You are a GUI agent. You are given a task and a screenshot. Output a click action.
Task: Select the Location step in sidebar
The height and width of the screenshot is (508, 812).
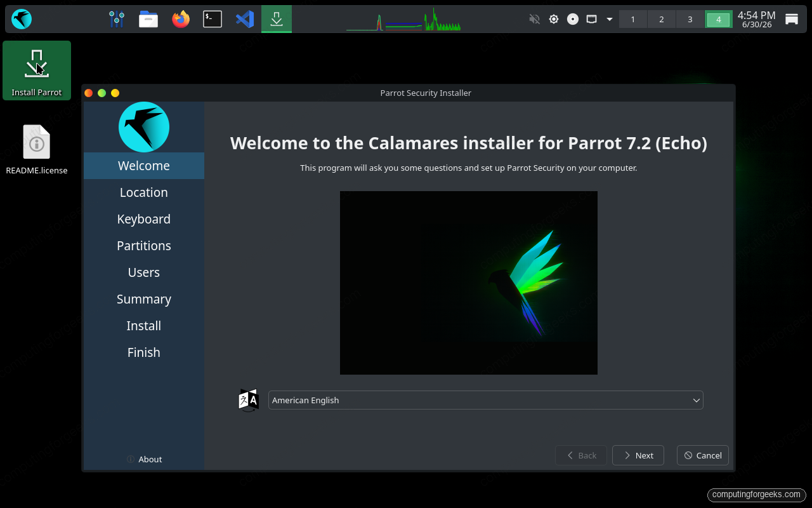coord(144,192)
